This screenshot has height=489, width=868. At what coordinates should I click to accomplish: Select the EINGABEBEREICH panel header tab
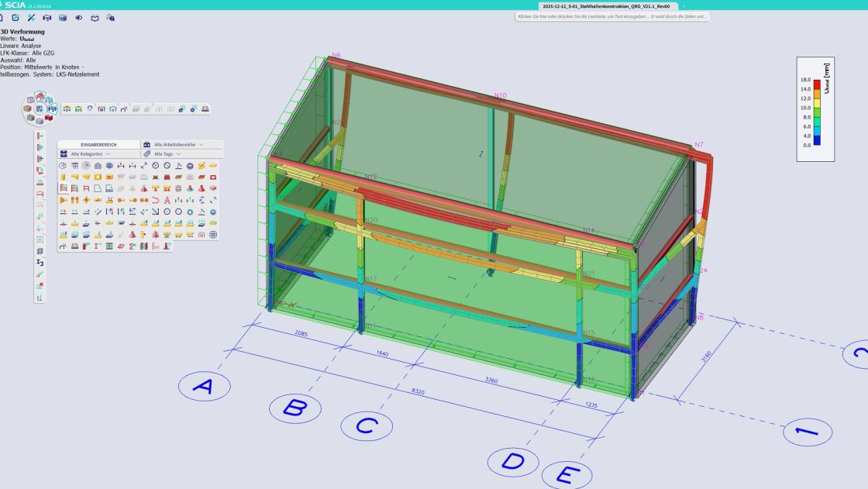(98, 144)
